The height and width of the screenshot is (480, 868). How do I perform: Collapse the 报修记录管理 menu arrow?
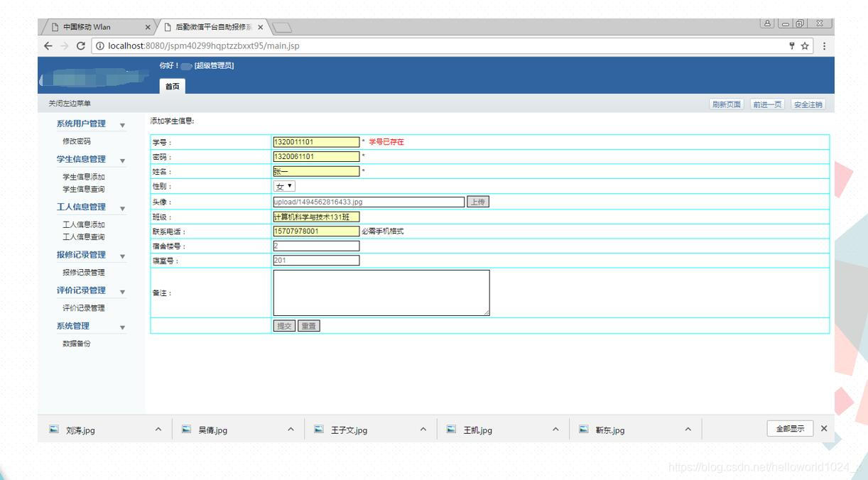(x=122, y=256)
